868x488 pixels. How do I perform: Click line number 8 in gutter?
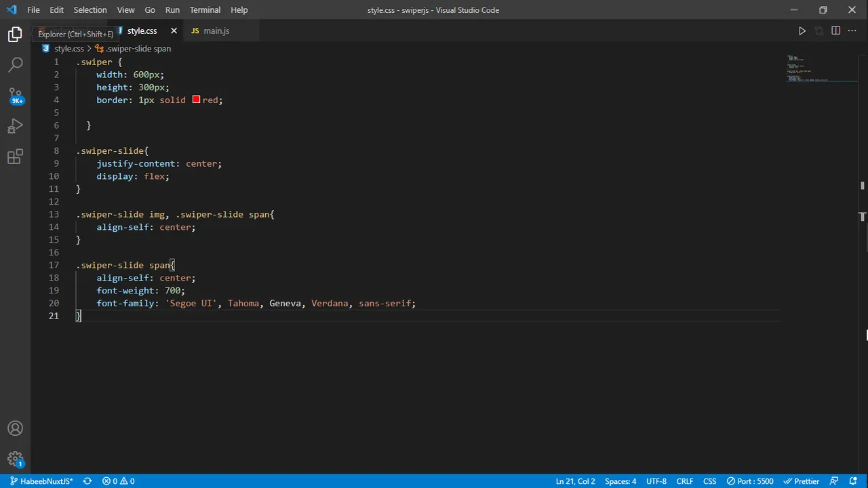click(x=56, y=150)
